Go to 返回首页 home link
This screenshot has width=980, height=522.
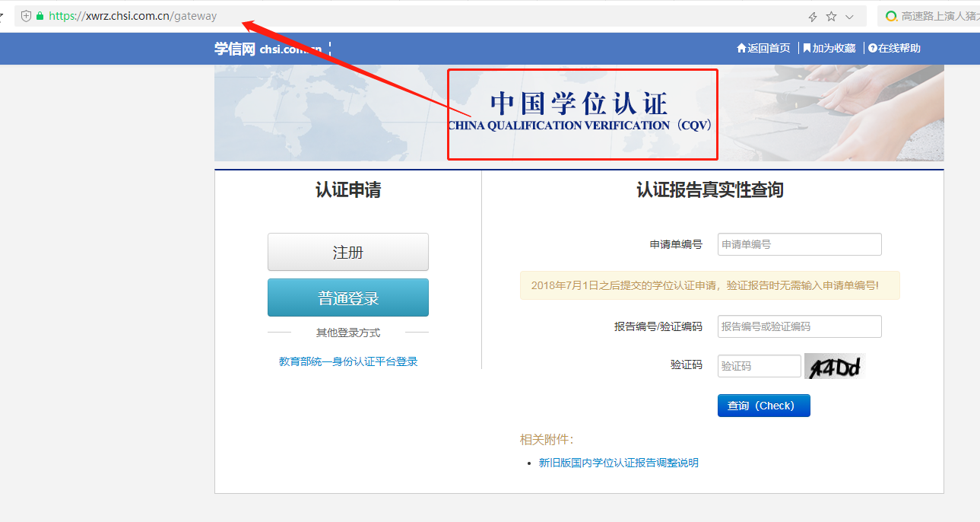(x=763, y=48)
